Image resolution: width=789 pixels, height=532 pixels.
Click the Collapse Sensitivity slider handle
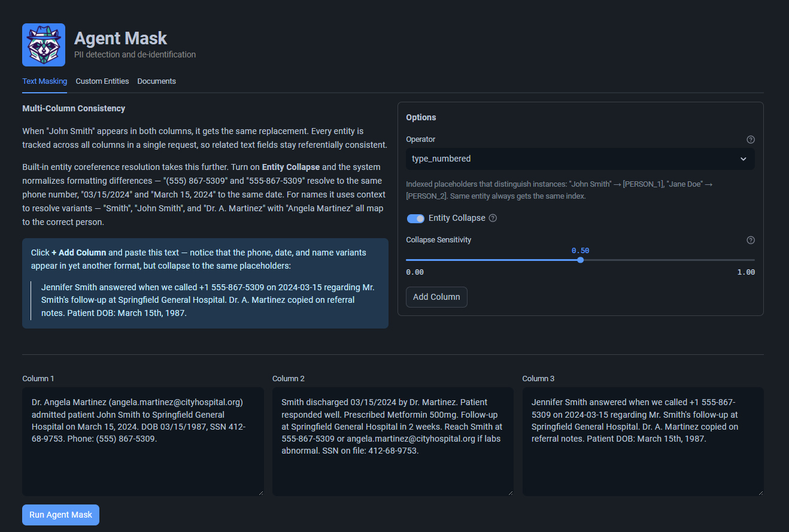(580, 260)
